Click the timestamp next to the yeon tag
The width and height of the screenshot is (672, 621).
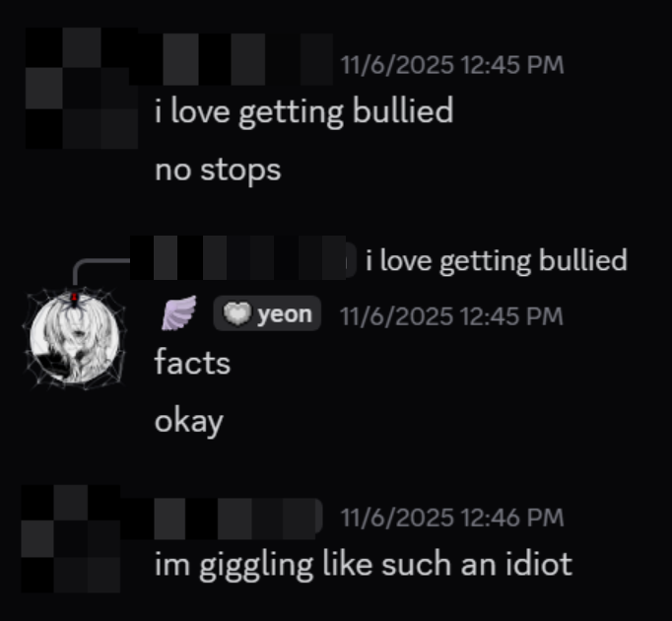pos(451,316)
